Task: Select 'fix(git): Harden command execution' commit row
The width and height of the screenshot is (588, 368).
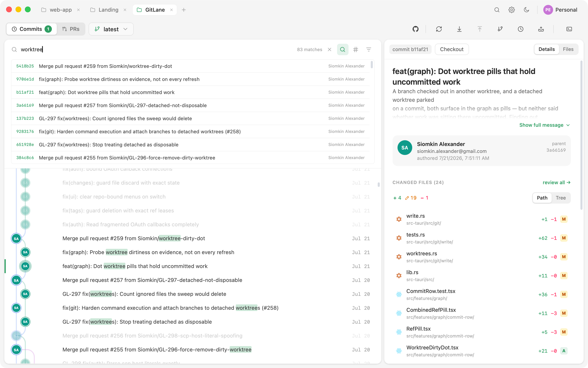Action: pyautogui.click(x=193, y=308)
